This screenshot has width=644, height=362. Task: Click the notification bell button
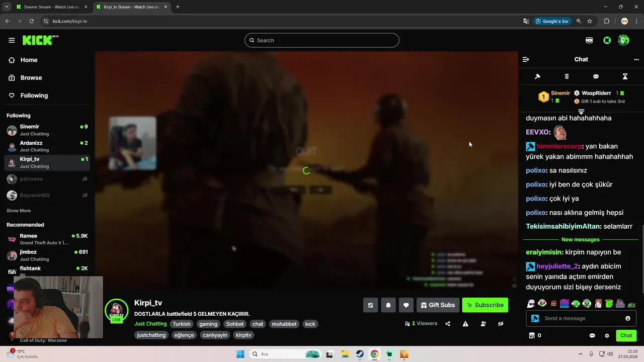point(388,305)
